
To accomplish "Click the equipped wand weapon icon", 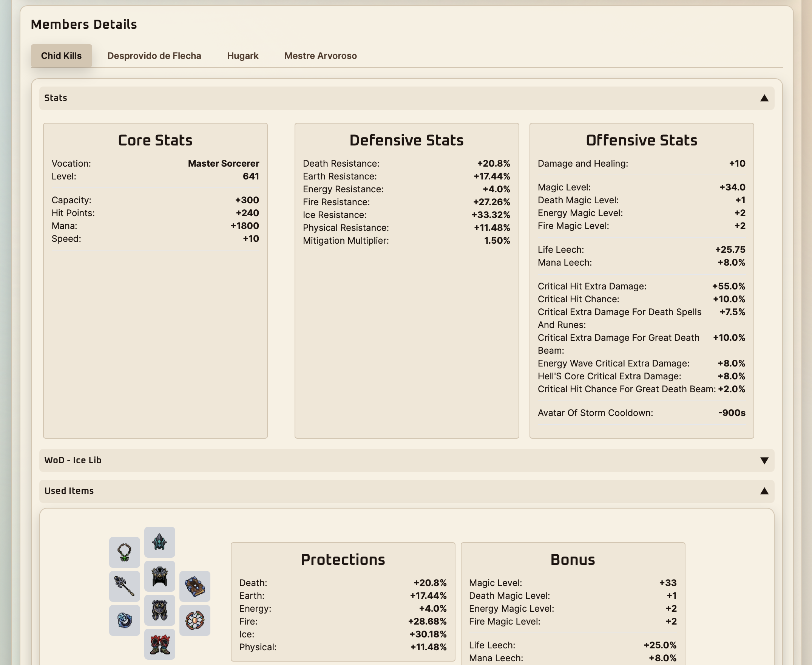I will 124,586.
